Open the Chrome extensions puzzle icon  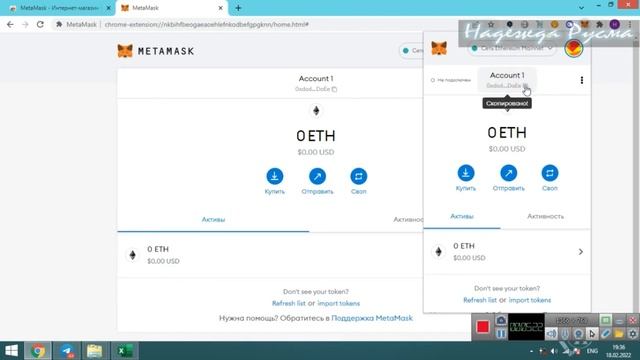click(x=599, y=24)
